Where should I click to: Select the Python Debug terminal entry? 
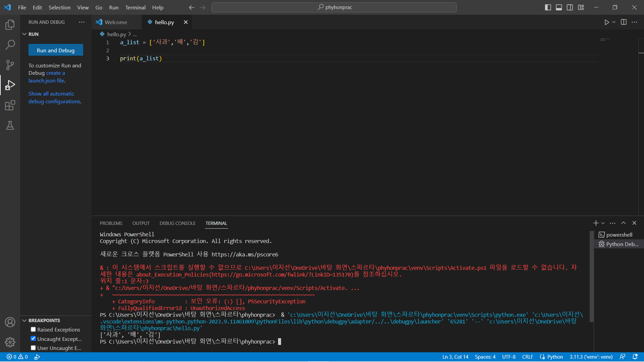pos(619,244)
